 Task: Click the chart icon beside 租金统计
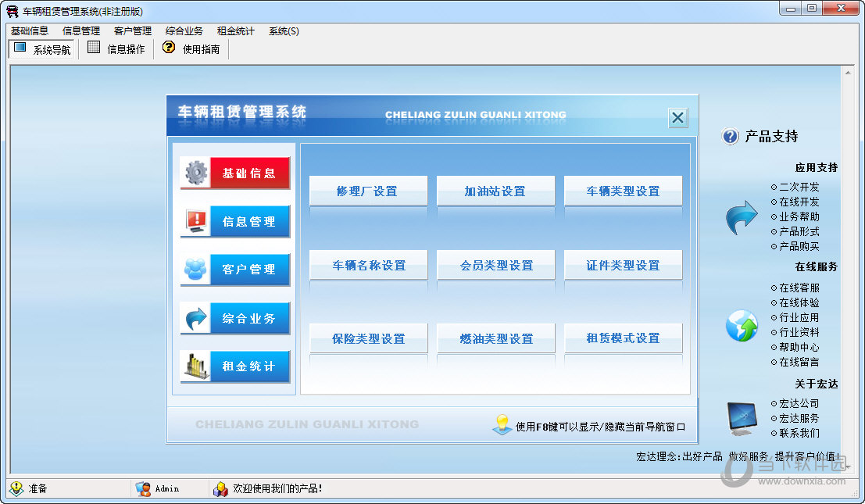pyautogui.click(x=195, y=366)
